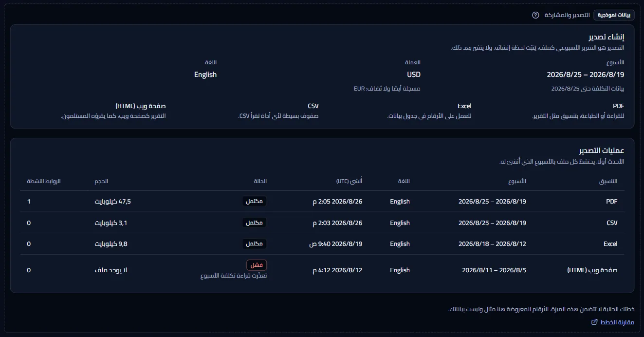The image size is (644, 337).
Task: Open the help icon beside التصدير والمشاركة
Action: click(535, 15)
